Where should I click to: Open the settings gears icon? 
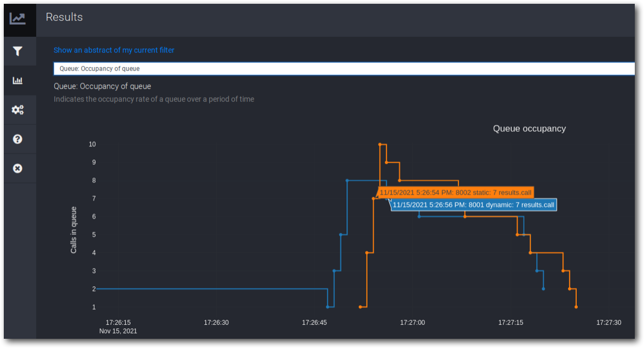coord(18,109)
